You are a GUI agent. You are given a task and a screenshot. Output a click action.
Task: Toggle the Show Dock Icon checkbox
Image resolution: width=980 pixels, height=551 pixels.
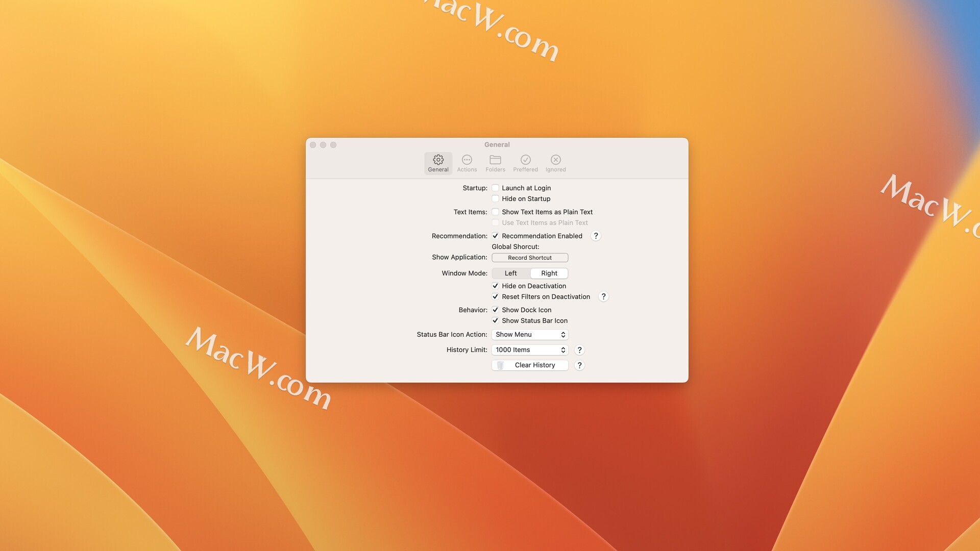click(x=495, y=310)
